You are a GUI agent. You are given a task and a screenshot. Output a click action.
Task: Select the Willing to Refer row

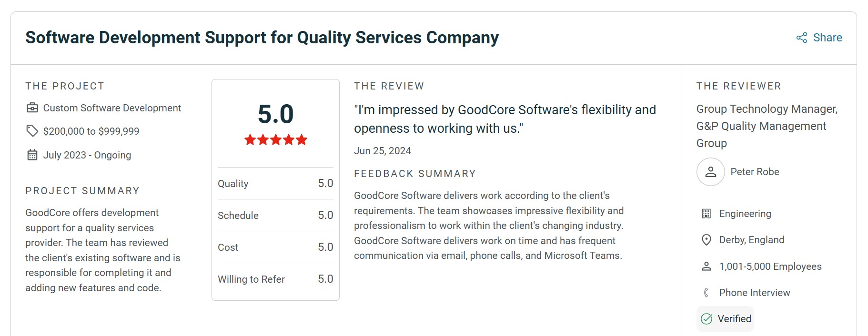click(275, 279)
